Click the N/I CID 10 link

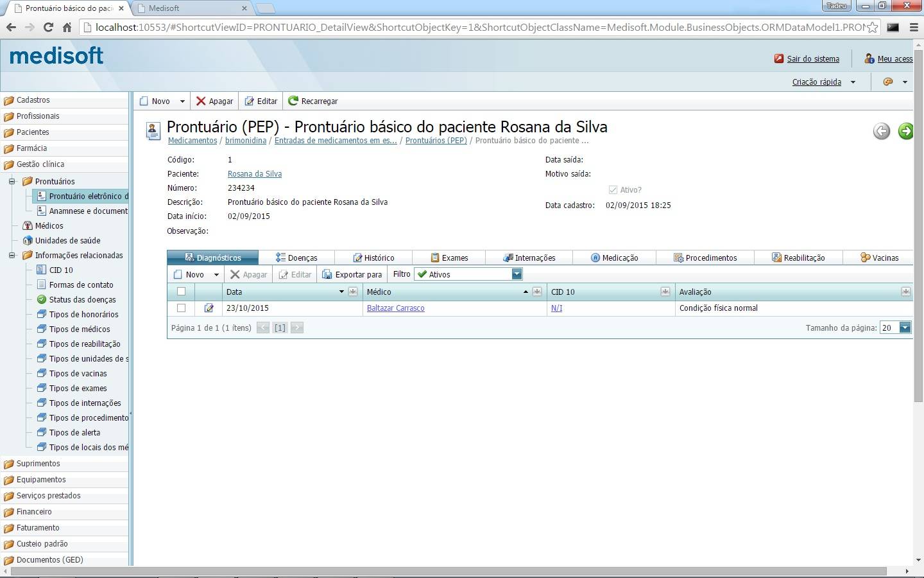[556, 308]
